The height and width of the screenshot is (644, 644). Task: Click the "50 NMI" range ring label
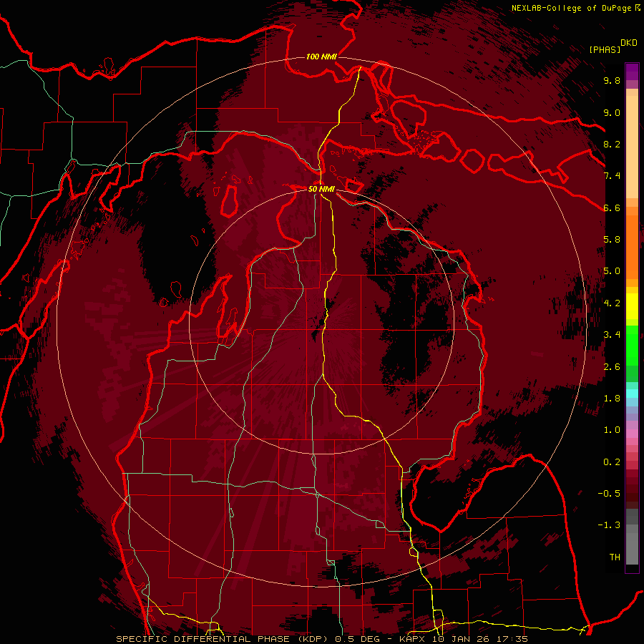click(x=321, y=189)
